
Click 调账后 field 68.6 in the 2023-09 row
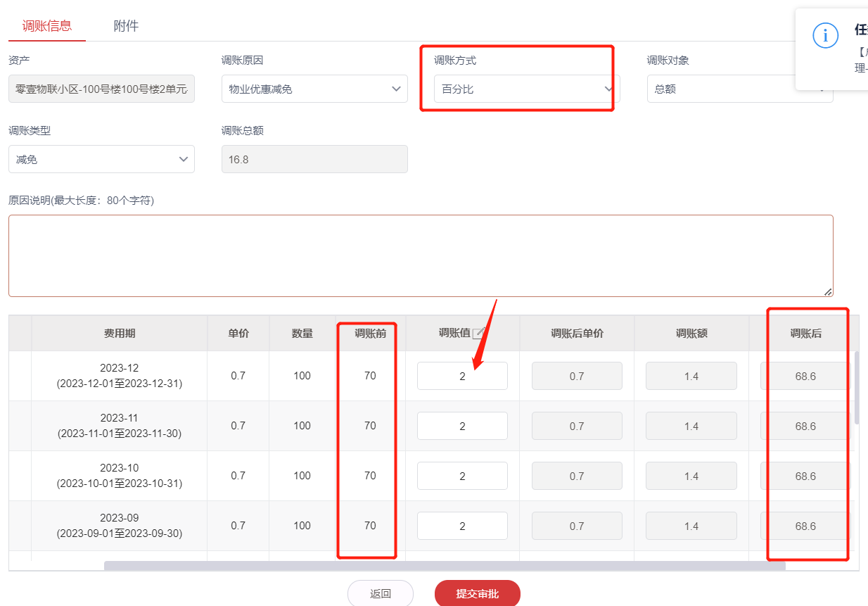pos(805,526)
